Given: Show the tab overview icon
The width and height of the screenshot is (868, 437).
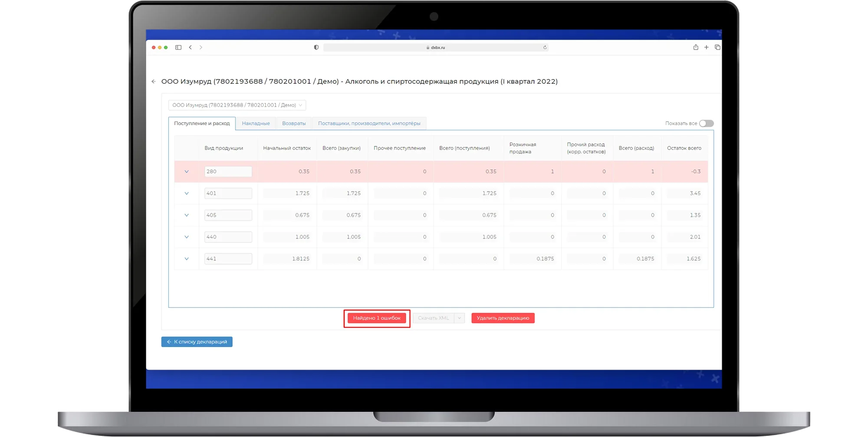Looking at the screenshot, I should click(717, 47).
